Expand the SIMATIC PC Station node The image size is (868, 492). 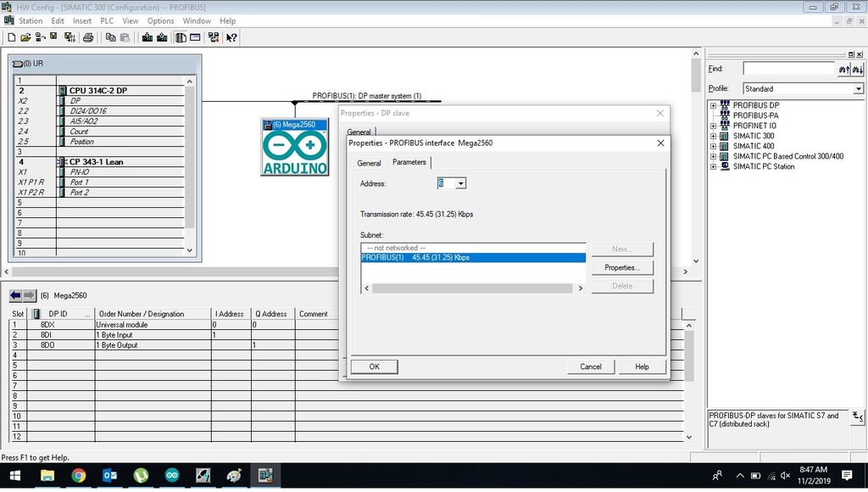[x=713, y=166]
